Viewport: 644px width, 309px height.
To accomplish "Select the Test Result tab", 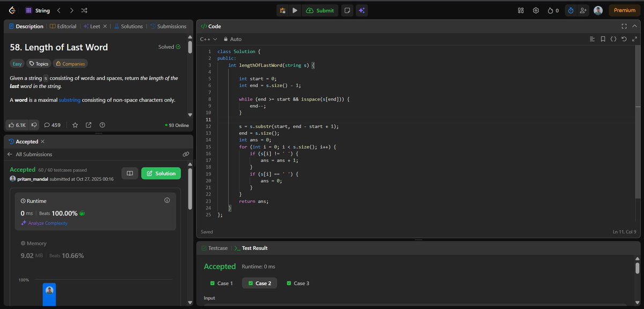I will 251,248.
